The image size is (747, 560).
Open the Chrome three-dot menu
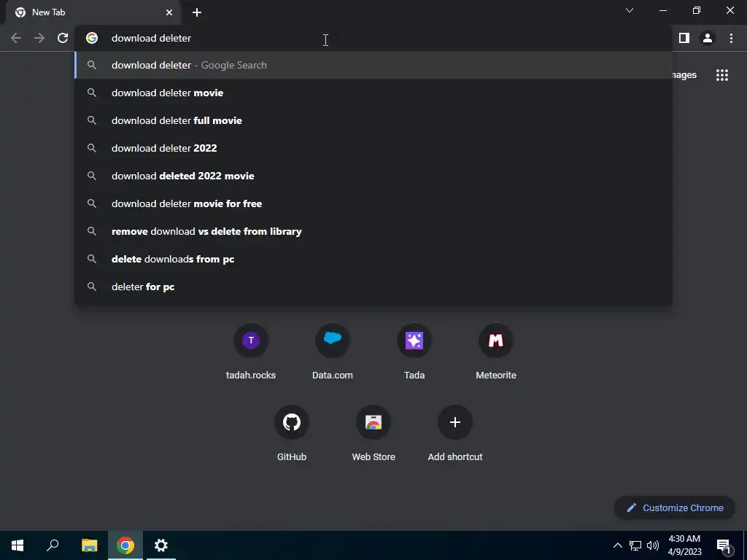coord(731,38)
